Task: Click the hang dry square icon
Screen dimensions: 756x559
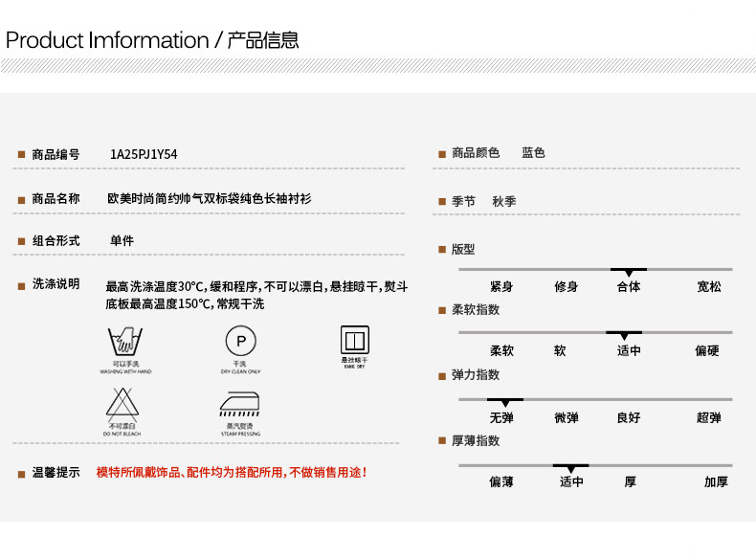Action: click(355, 340)
